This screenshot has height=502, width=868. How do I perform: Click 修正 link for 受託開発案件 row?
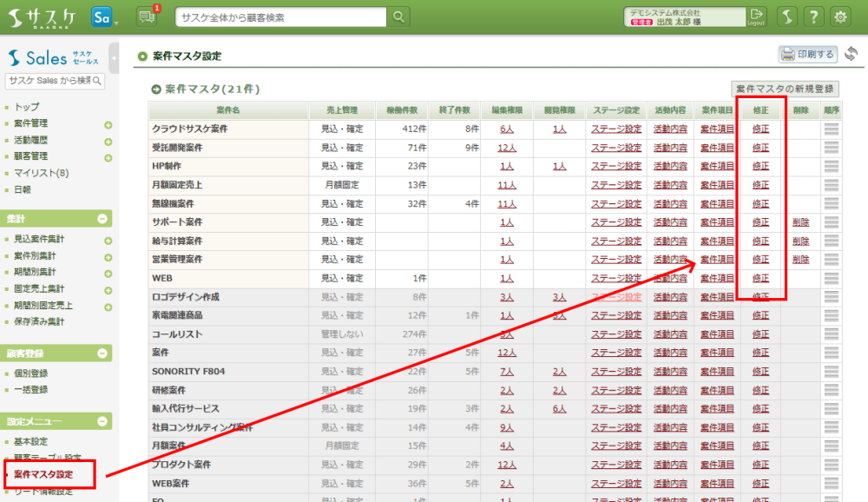(x=760, y=148)
